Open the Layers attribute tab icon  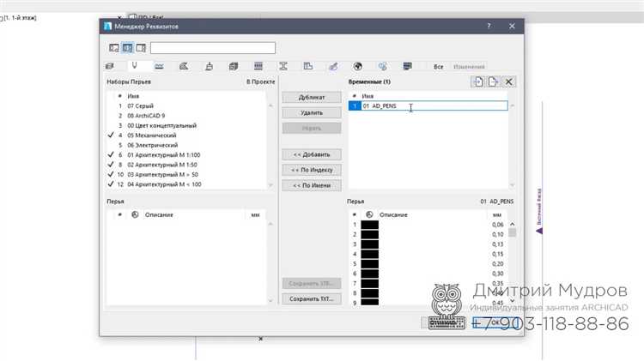(x=110, y=66)
